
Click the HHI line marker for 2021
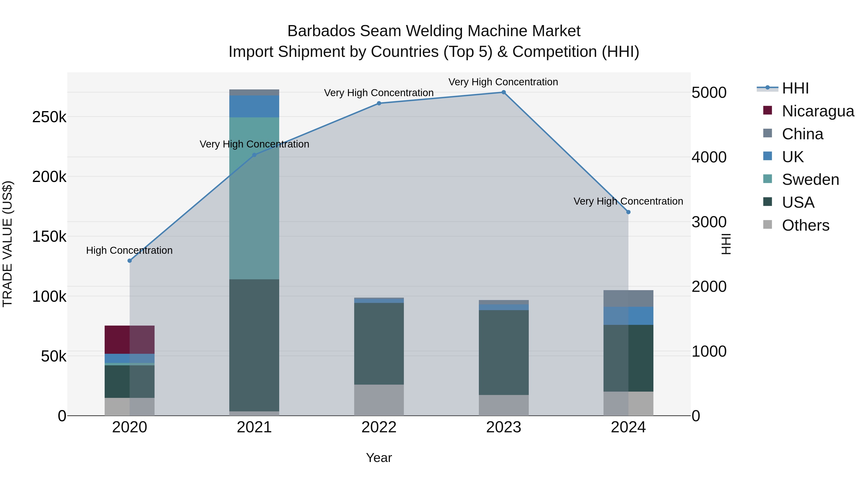(254, 155)
